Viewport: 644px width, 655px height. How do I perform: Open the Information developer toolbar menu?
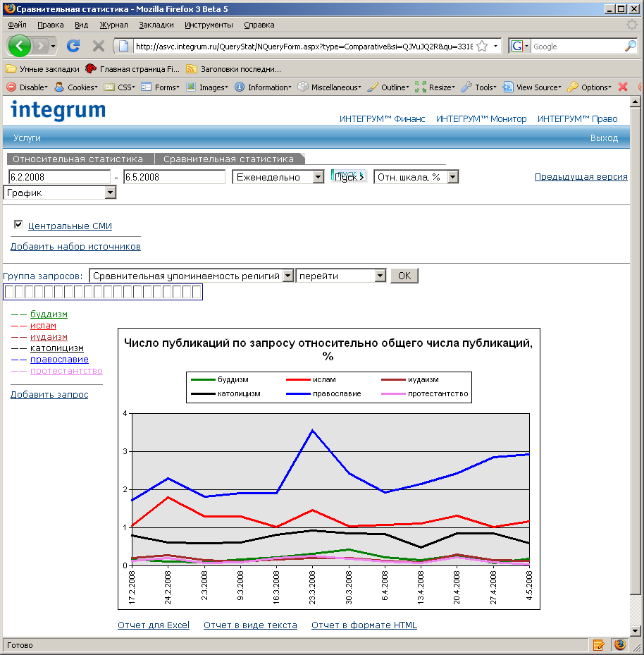(x=263, y=87)
